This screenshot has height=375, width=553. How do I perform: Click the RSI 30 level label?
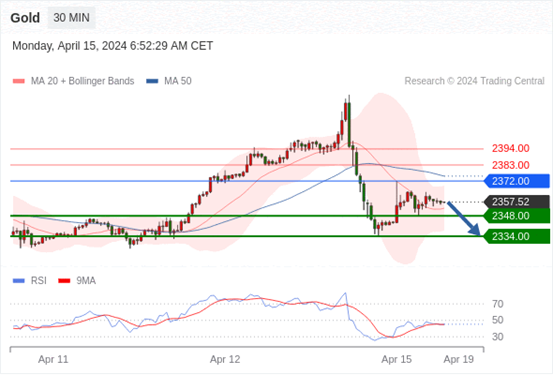[x=498, y=337]
